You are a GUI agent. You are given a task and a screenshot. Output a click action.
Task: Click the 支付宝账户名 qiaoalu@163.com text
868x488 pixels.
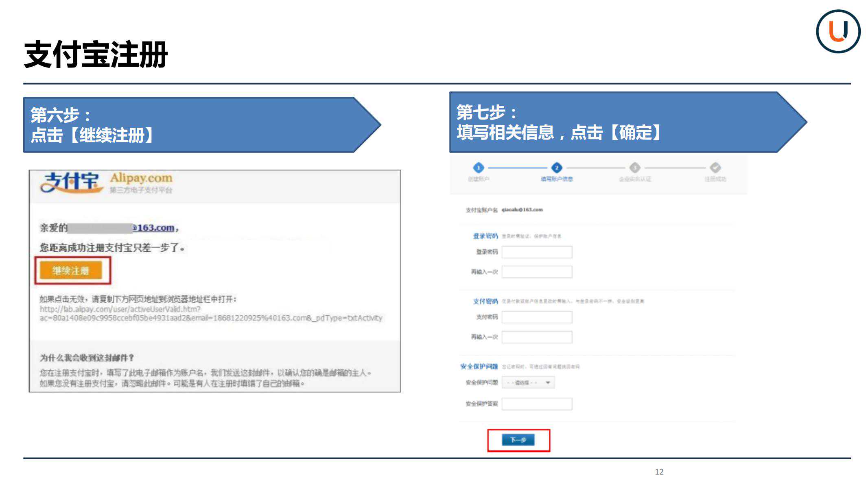(x=504, y=210)
